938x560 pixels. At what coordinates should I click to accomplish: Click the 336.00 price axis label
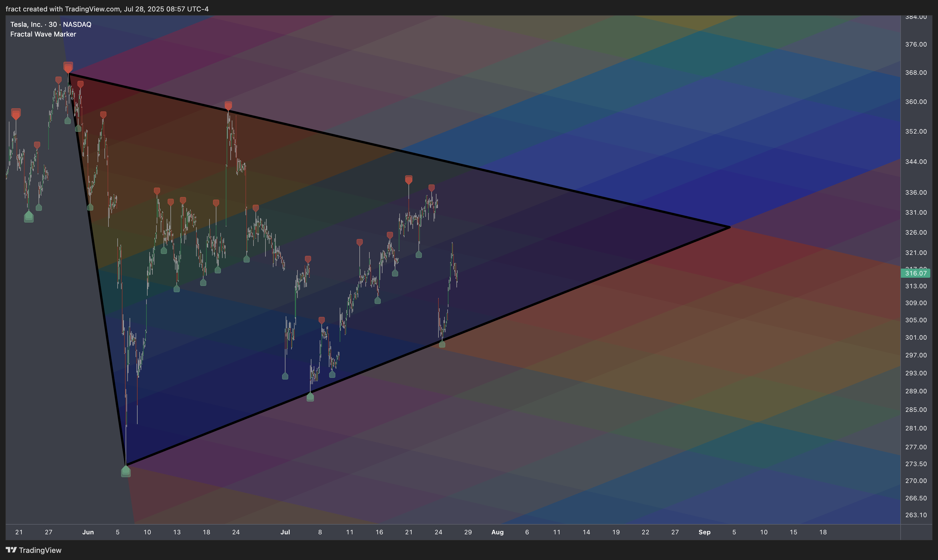pyautogui.click(x=916, y=192)
